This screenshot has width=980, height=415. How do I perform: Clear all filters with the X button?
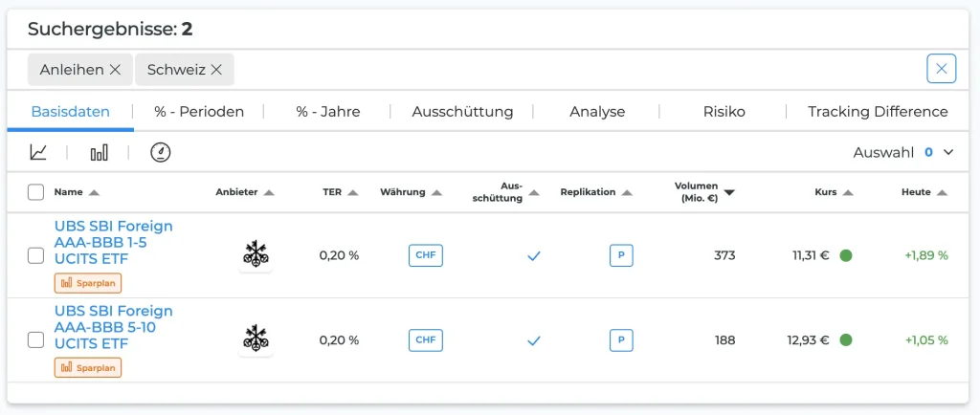[x=941, y=69]
